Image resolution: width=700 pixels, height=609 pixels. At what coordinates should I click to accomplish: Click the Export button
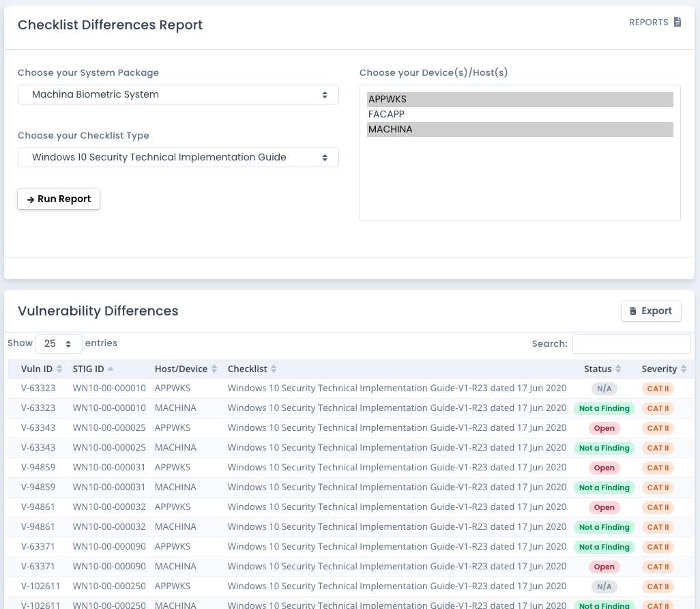click(x=651, y=311)
